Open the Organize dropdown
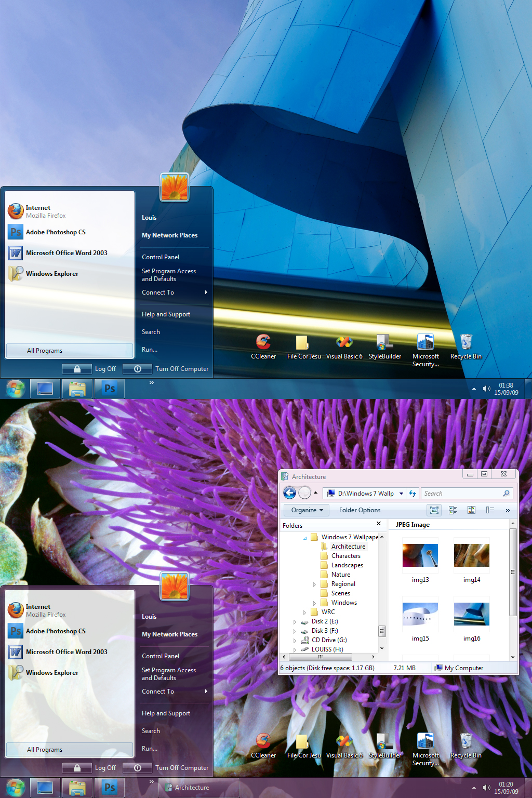 click(305, 510)
